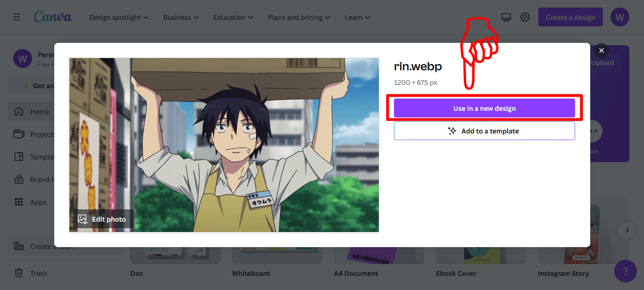Click the Canva logo
644x290 pixels.
(x=53, y=17)
